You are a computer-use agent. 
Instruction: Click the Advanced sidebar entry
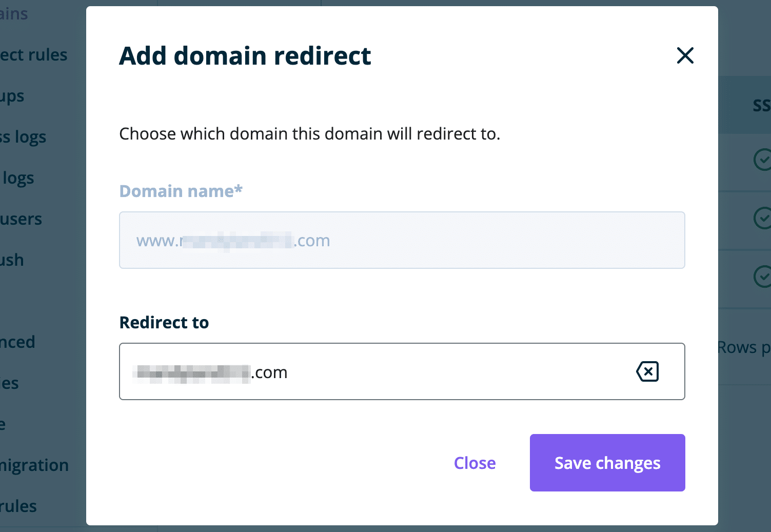[x=17, y=342]
